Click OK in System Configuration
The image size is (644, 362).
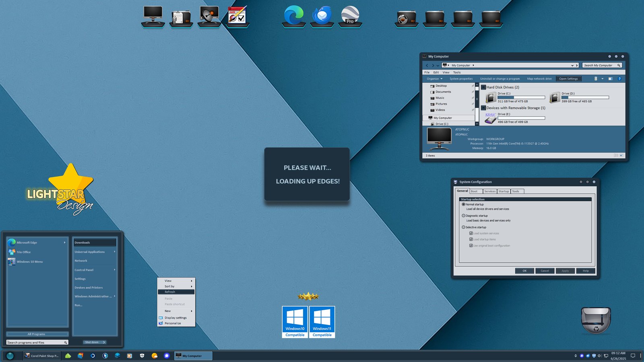pos(524,271)
